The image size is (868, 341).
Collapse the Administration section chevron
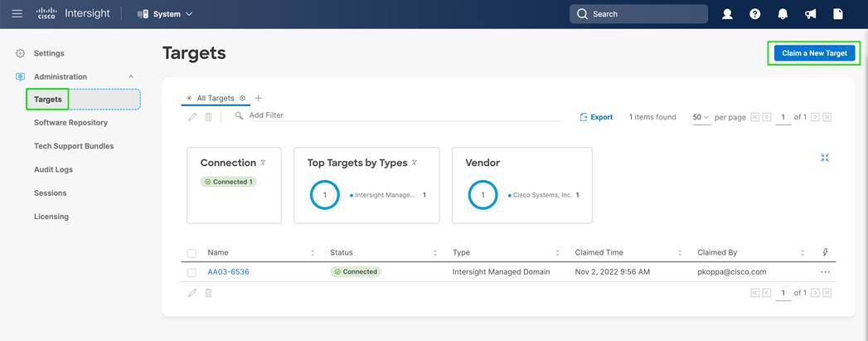[x=131, y=76]
